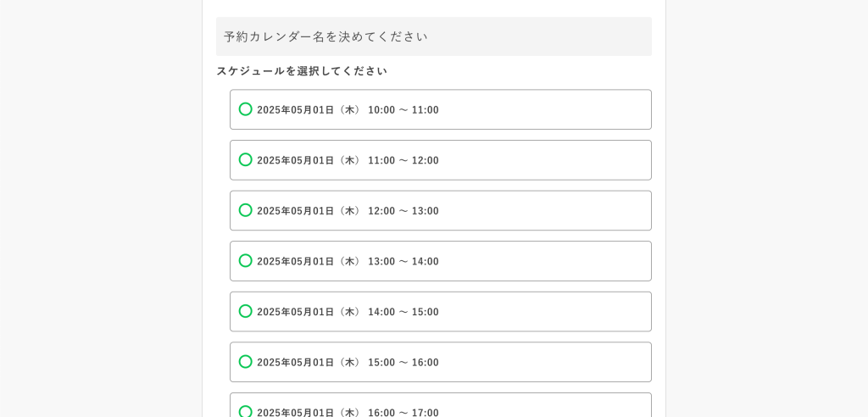Screen dimensions: 868x417
Task: Click the 13:00 ～ 14:00 time range text
Action: [403, 262]
